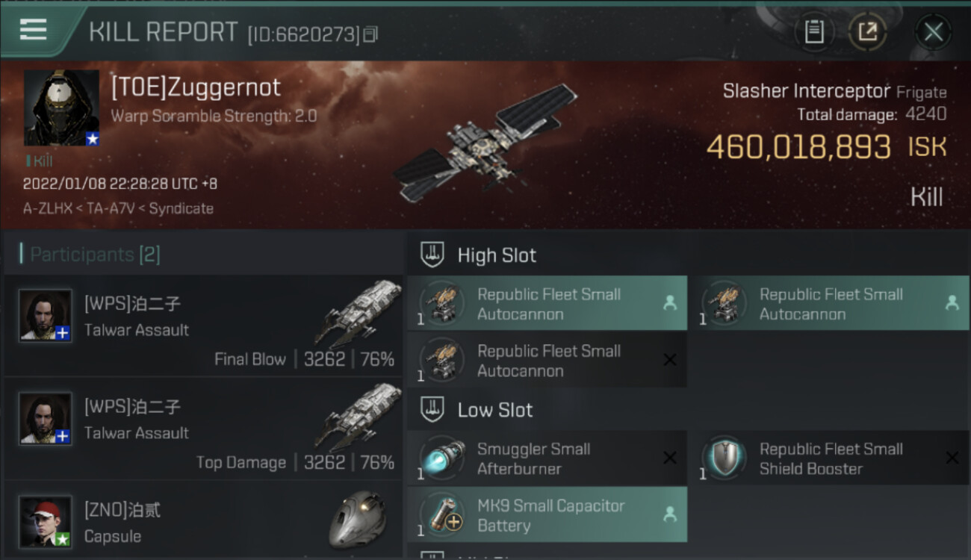Select the destroyed third Republic Fleet Small Autocannon

coord(547,361)
